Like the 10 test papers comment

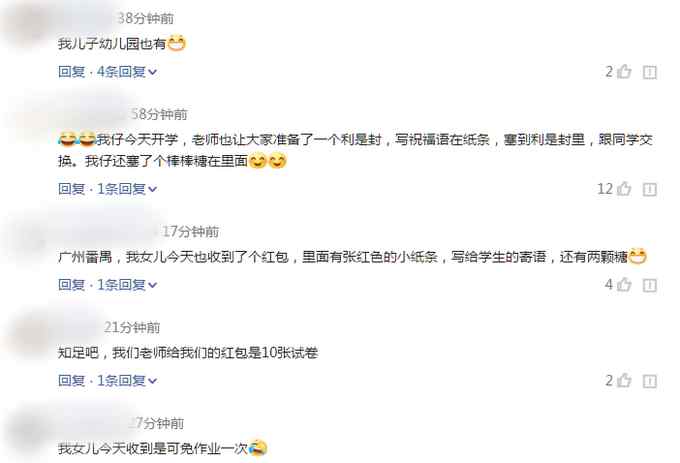point(624,380)
